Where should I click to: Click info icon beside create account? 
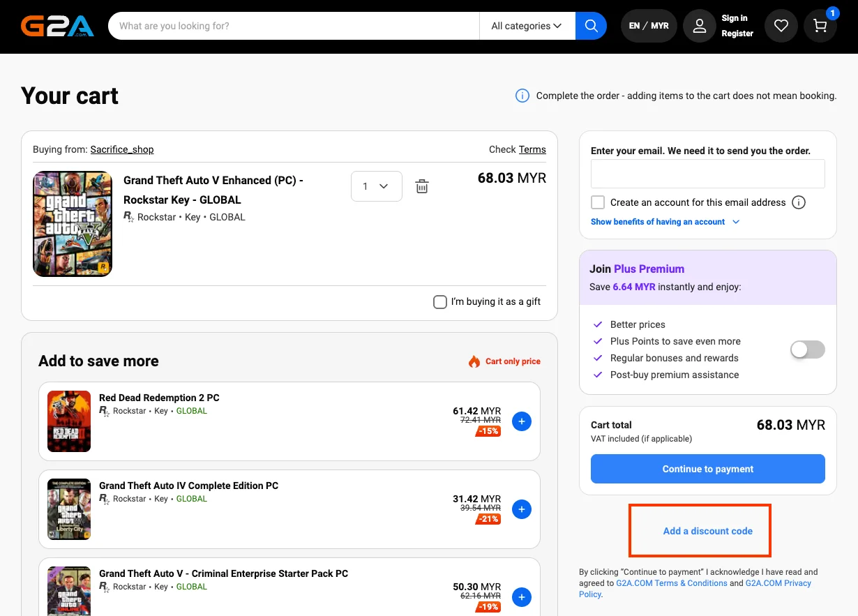(799, 202)
